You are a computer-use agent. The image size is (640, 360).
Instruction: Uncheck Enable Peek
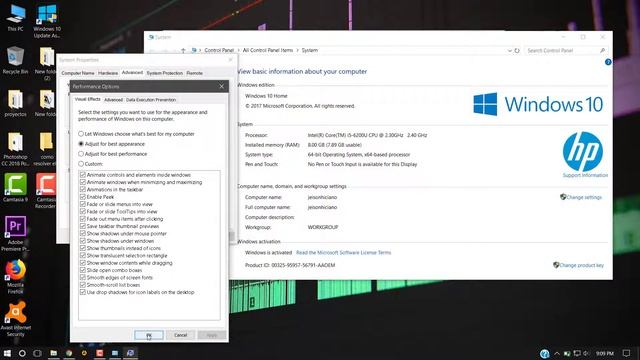[x=83, y=197]
